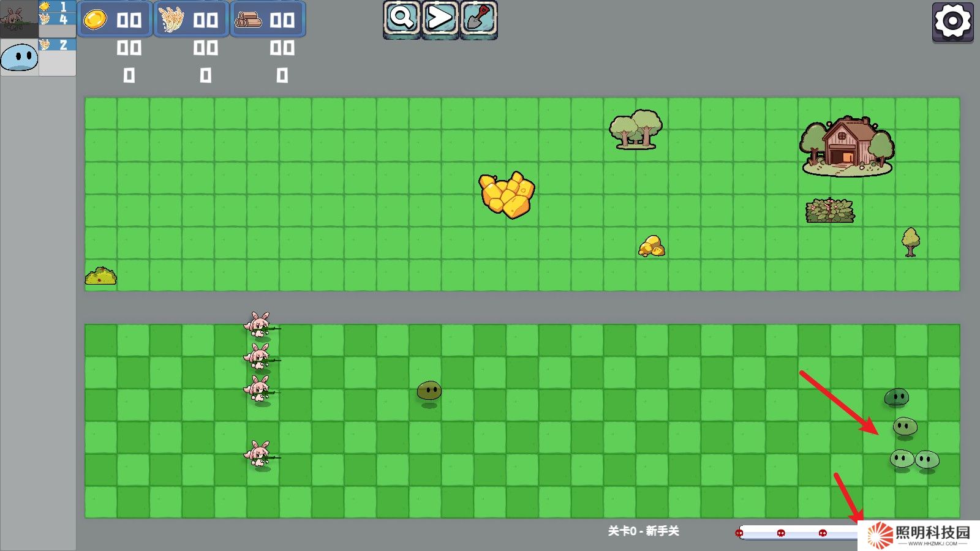The height and width of the screenshot is (551, 980).
Task: Click the wood logs resource counter
Action: coord(267,20)
